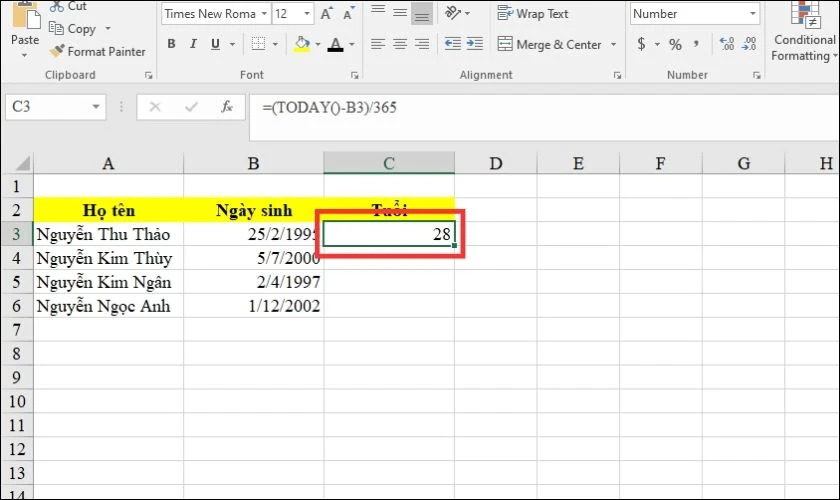Click the Cut scissors command

tap(68, 6)
